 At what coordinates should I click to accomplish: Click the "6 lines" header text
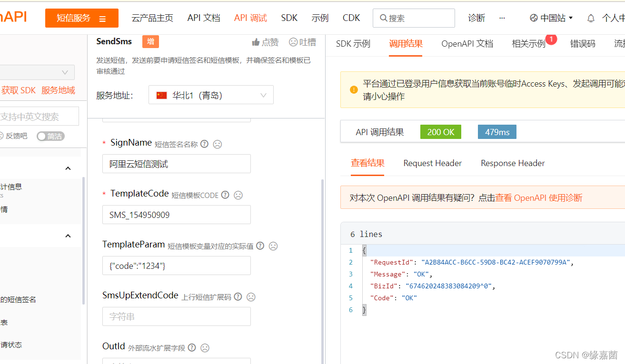pos(366,234)
